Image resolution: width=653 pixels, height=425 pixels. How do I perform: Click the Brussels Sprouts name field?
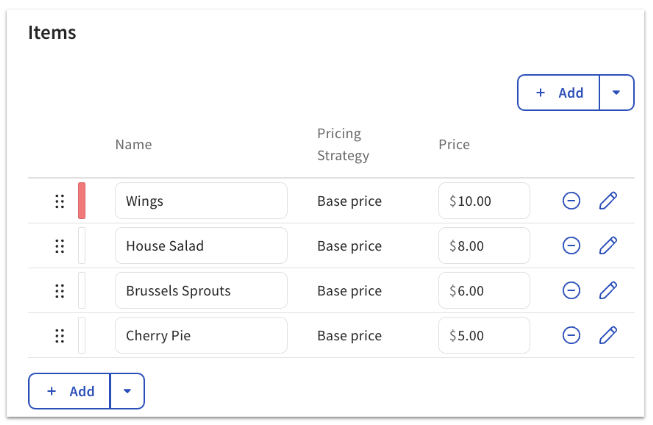pyautogui.click(x=201, y=291)
